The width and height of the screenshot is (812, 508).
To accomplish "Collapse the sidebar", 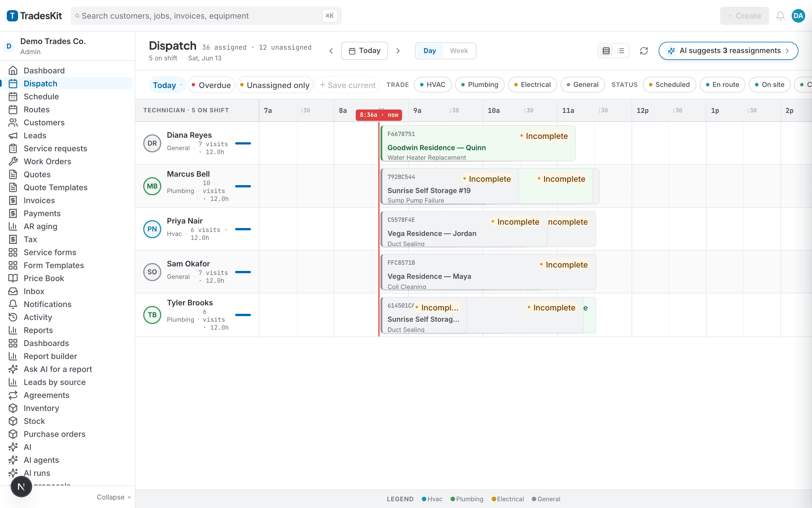I will tap(114, 497).
